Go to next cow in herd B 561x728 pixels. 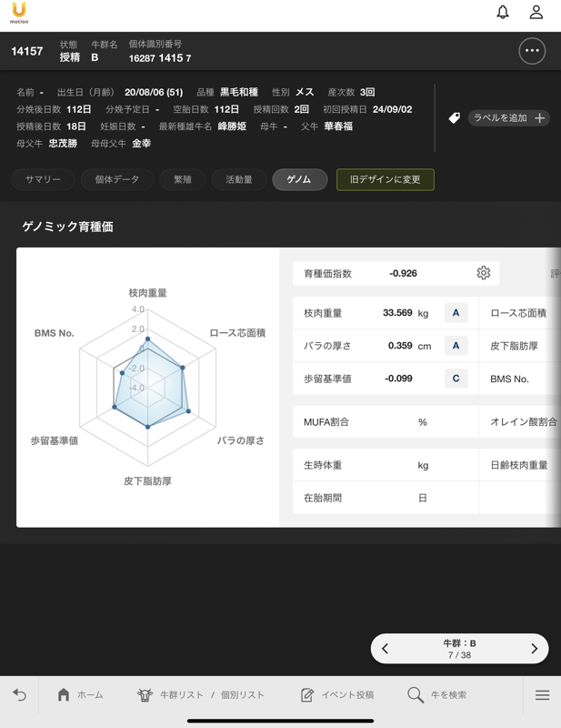[x=534, y=649]
